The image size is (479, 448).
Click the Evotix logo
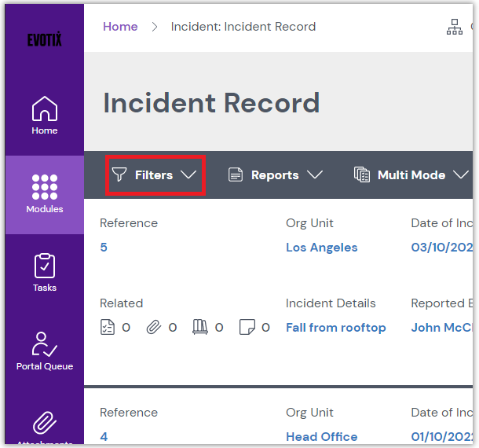point(44,40)
